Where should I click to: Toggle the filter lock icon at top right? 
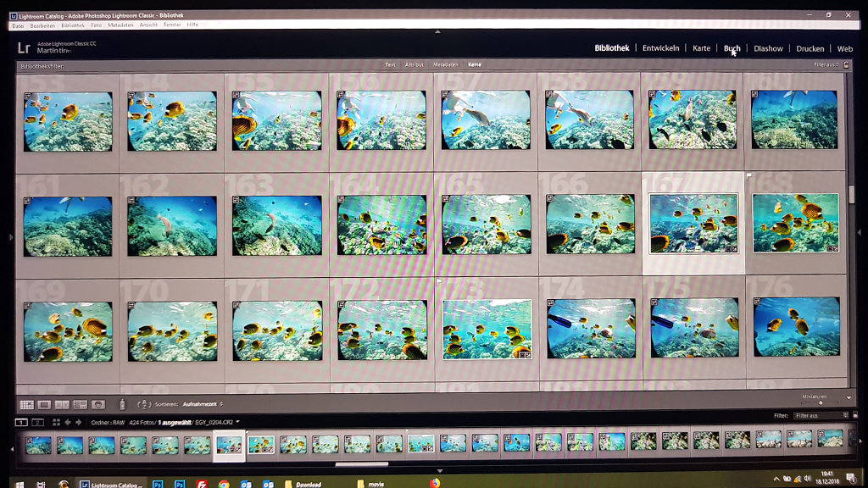pos(847,64)
